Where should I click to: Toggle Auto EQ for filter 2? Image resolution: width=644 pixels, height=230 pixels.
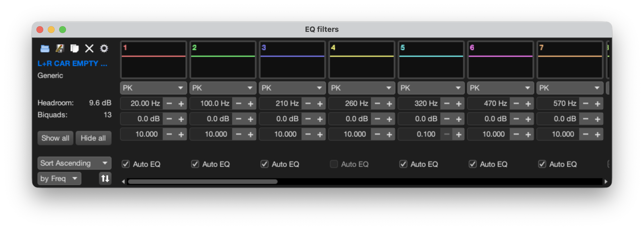195,164
